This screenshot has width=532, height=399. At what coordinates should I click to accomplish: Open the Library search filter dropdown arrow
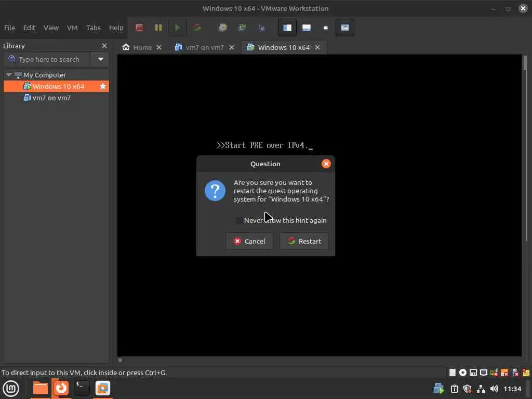100,59
